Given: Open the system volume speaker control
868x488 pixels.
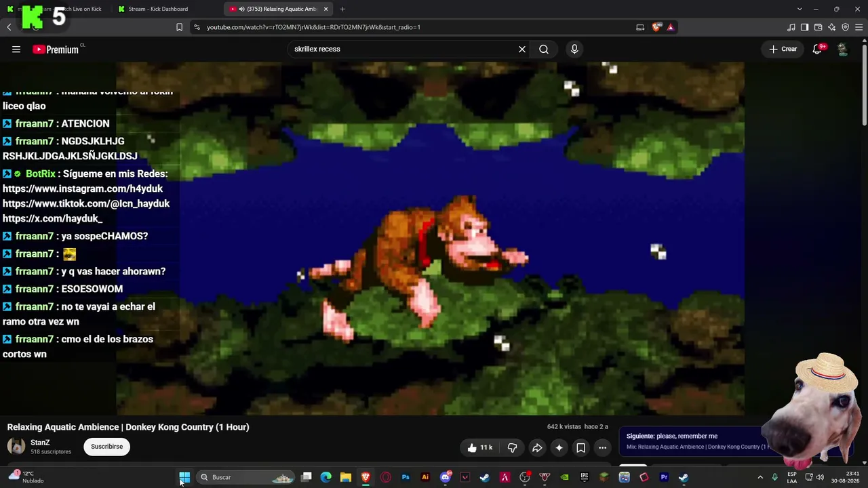Looking at the screenshot, I should tap(820, 477).
